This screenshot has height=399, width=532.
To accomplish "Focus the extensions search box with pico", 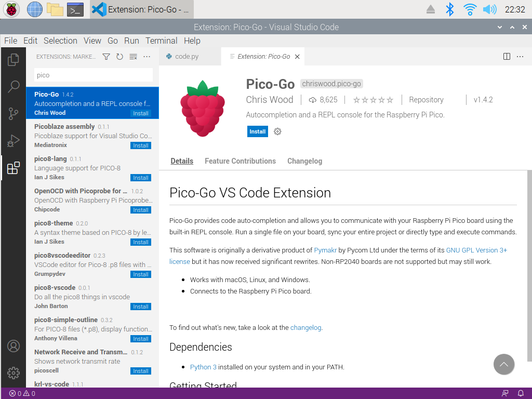I will [x=94, y=75].
